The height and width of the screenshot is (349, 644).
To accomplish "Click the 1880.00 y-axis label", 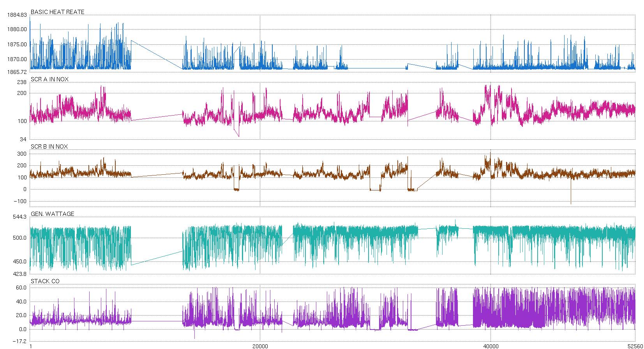I will click(x=17, y=29).
